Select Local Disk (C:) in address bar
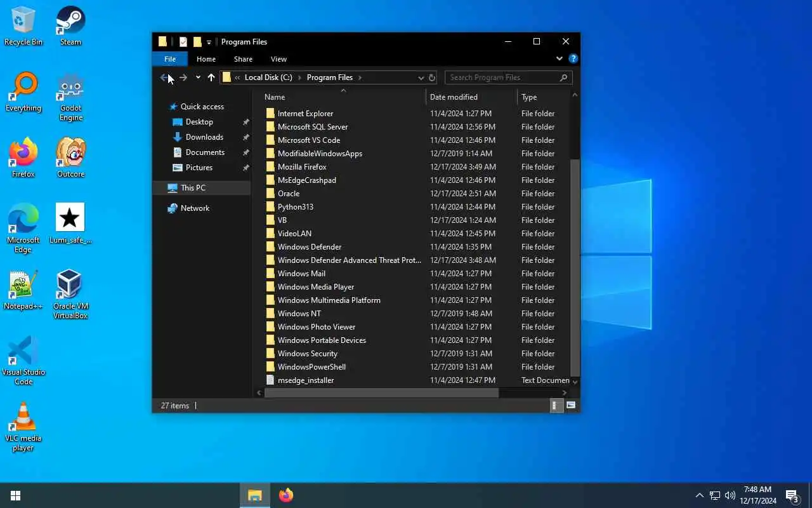Image resolution: width=812 pixels, height=508 pixels. point(268,77)
